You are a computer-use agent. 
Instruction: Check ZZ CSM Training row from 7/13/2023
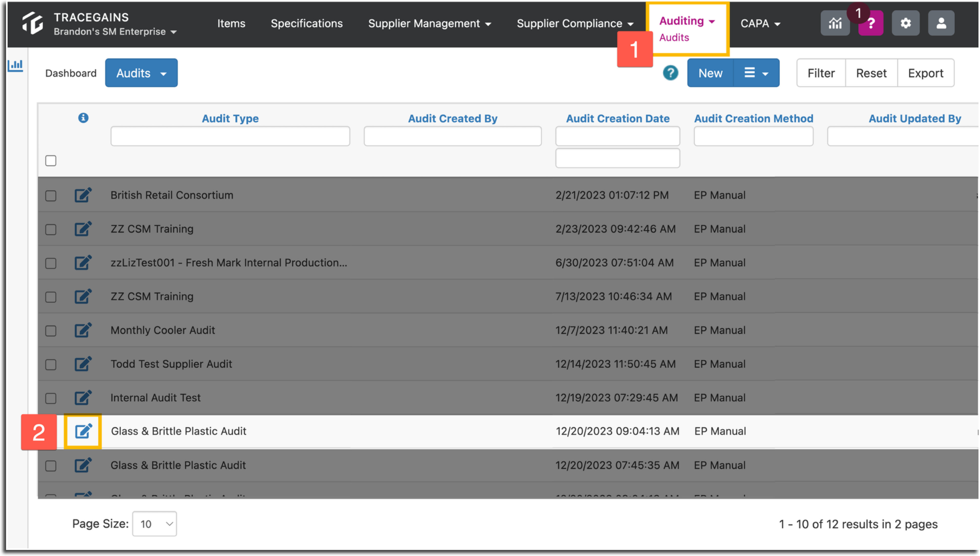tap(51, 297)
